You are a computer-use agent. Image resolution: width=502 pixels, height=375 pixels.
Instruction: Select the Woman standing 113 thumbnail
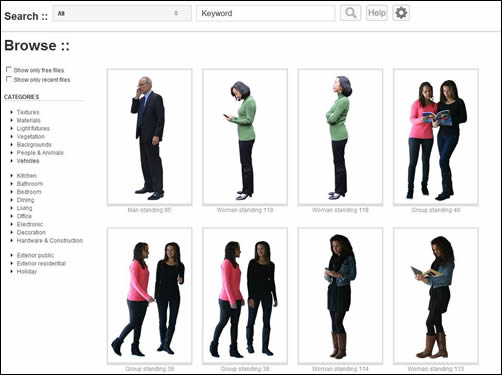point(436,296)
